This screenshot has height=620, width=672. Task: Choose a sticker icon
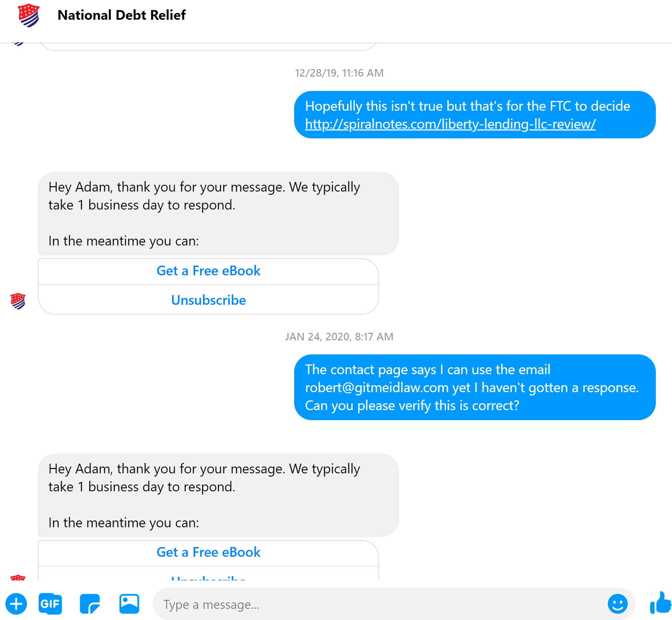[x=90, y=604]
